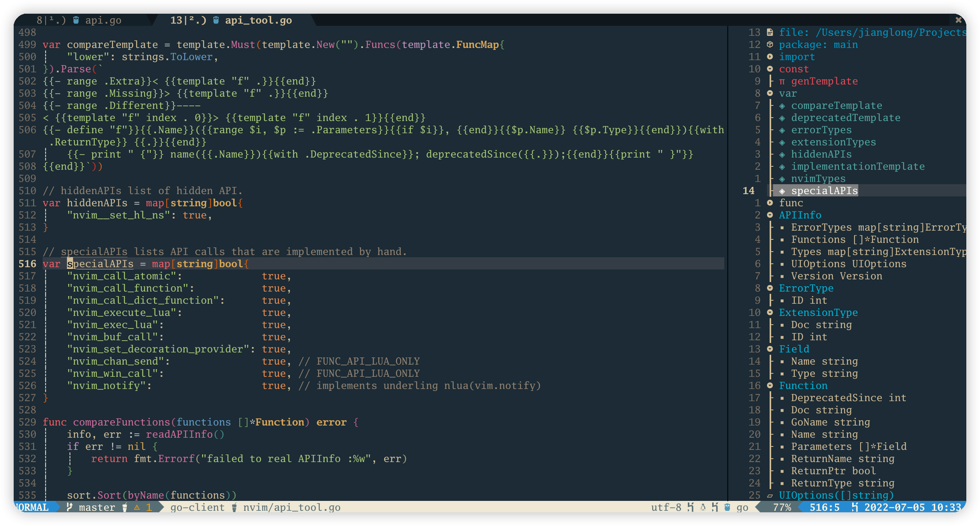The width and height of the screenshot is (980, 526).
Task: Jump to specialAPIs symbol in outline
Action: [824, 191]
